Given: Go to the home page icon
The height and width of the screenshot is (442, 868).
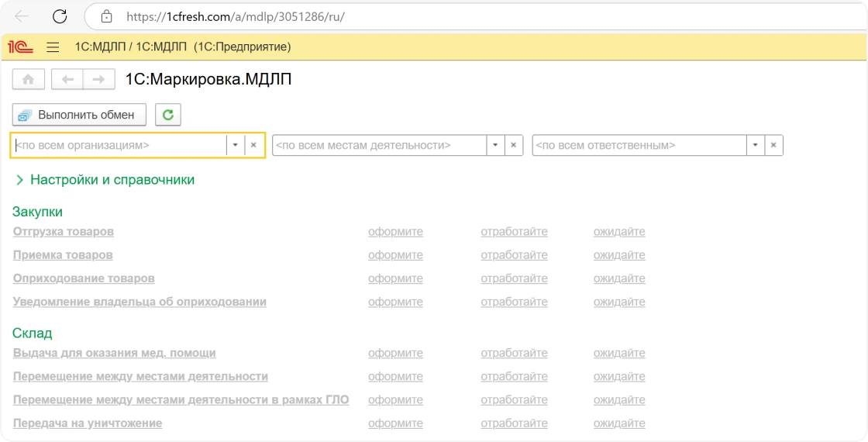Looking at the screenshot, I should 28,79.
